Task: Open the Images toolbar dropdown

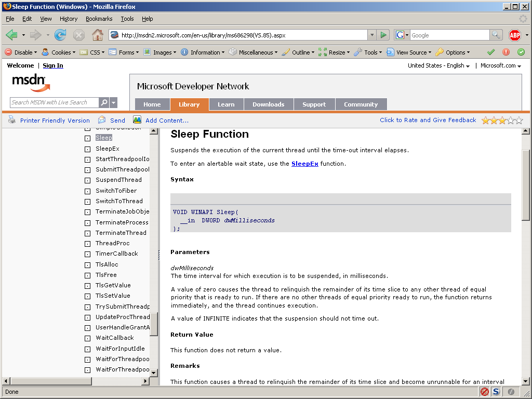Action: tap(160, 52)
